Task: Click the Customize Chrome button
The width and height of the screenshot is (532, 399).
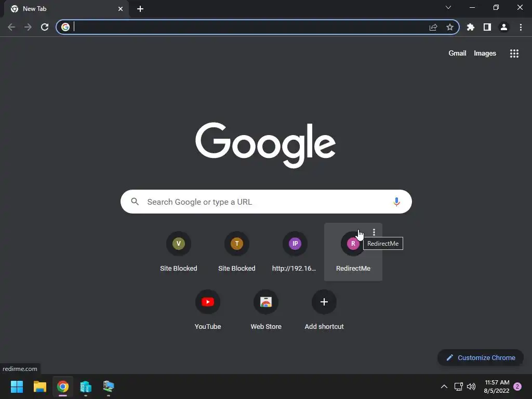Action: coord(481,357)
